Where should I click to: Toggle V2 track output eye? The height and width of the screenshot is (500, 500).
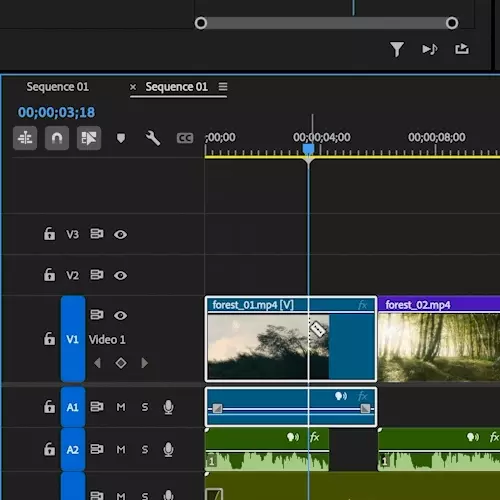coord(120,276)
